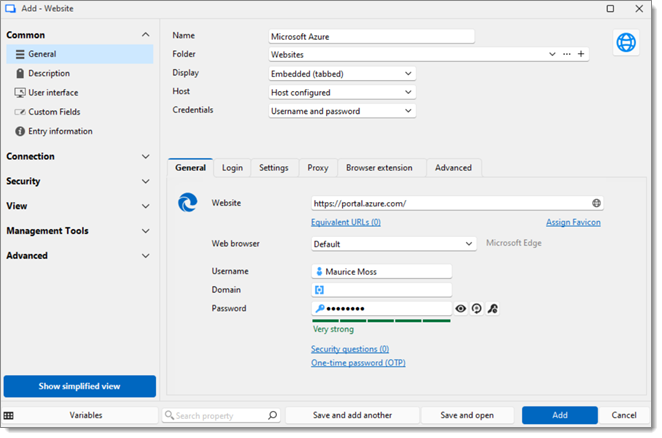Viewport: 662px width, 438px height.
Task: Click the Domain input field
Action: (381, 290)
